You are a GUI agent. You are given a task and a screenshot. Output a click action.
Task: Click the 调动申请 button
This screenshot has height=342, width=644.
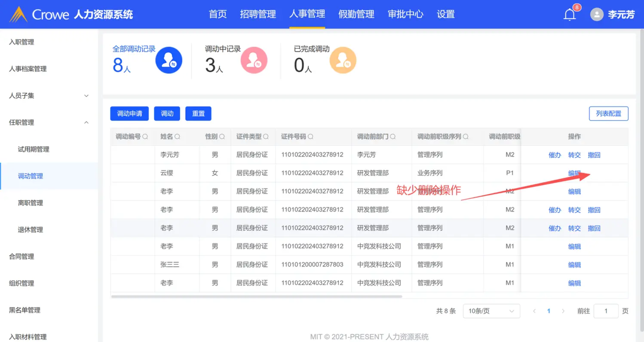point(129,114)
